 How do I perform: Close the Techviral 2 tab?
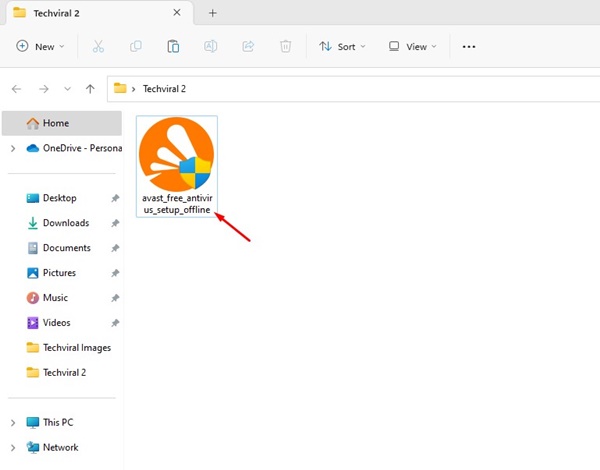pyautogui.click(x=177, y=13)
